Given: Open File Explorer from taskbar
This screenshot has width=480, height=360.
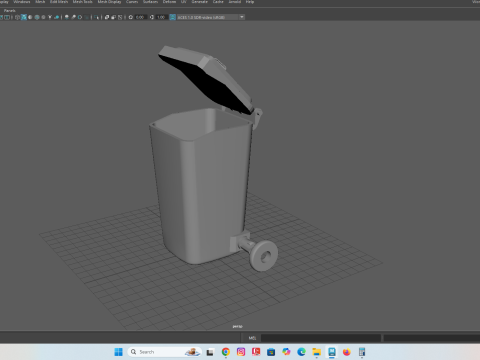Looking at the screenshot, I should point(316,352).
